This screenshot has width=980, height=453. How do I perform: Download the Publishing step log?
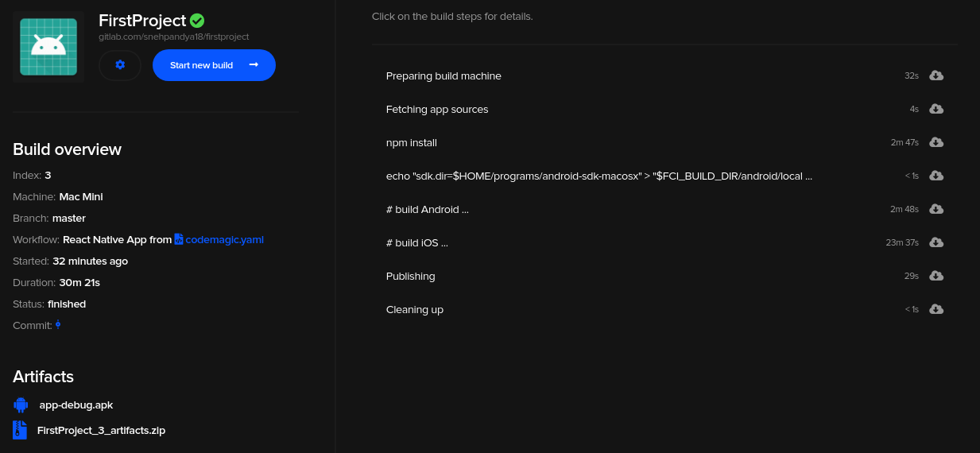coord(936,276)
